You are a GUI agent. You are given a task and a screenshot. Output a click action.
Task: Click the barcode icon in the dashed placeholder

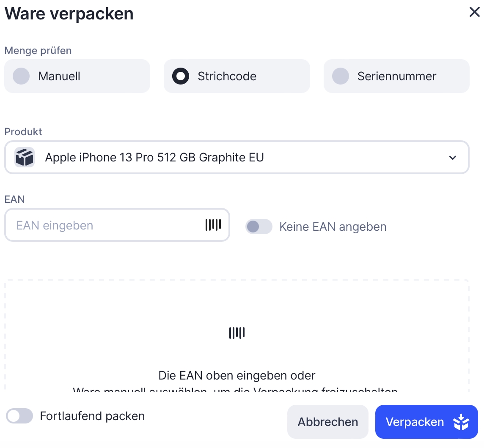coord(237,333)
